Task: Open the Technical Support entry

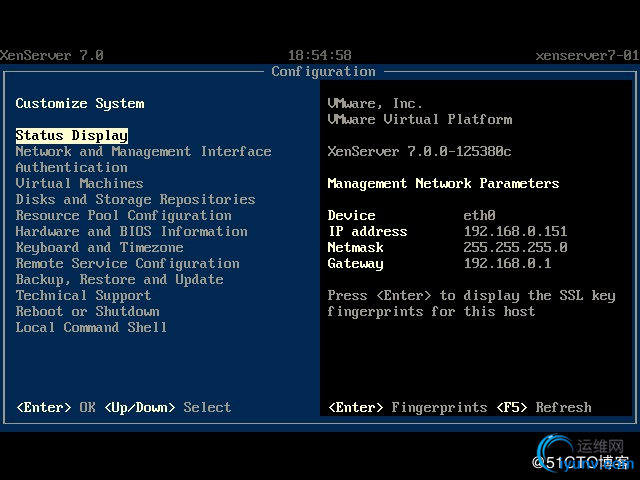Action: (83, 296)
